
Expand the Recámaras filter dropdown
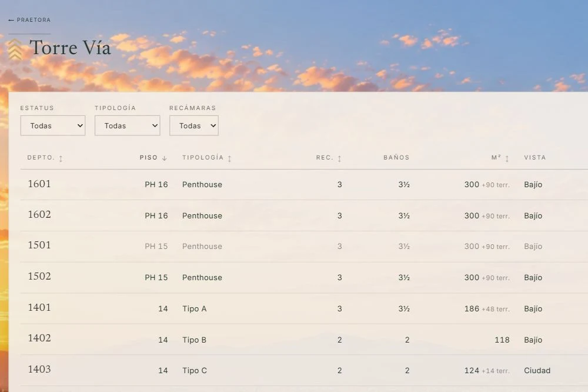coord(194,125)
